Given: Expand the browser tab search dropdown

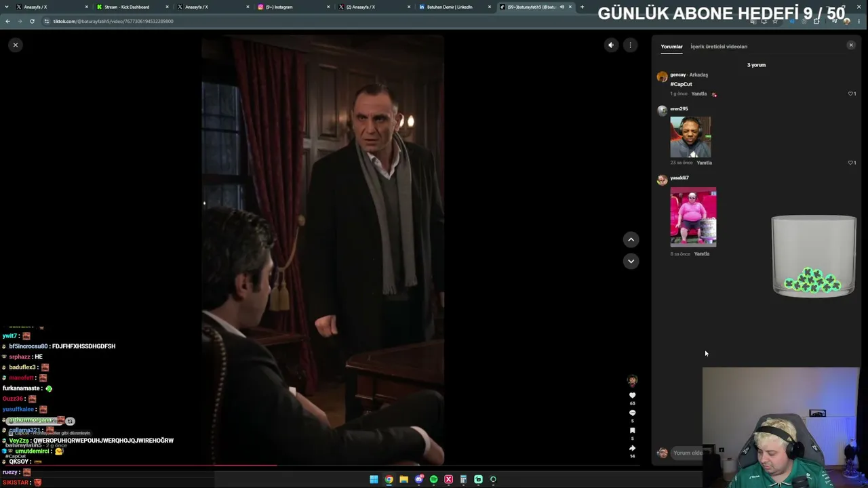Looking at the screenshot, I should (7, 7).
